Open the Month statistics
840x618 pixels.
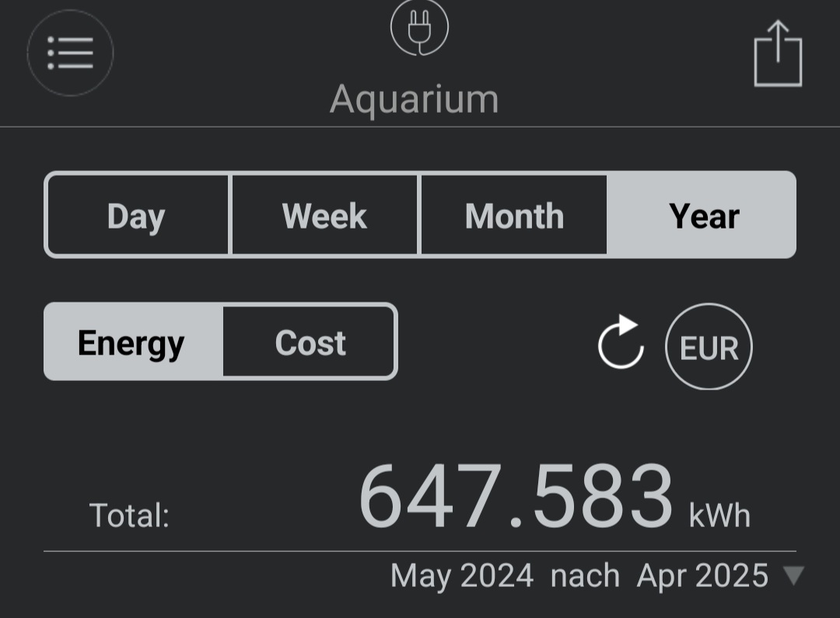point(513,215)
